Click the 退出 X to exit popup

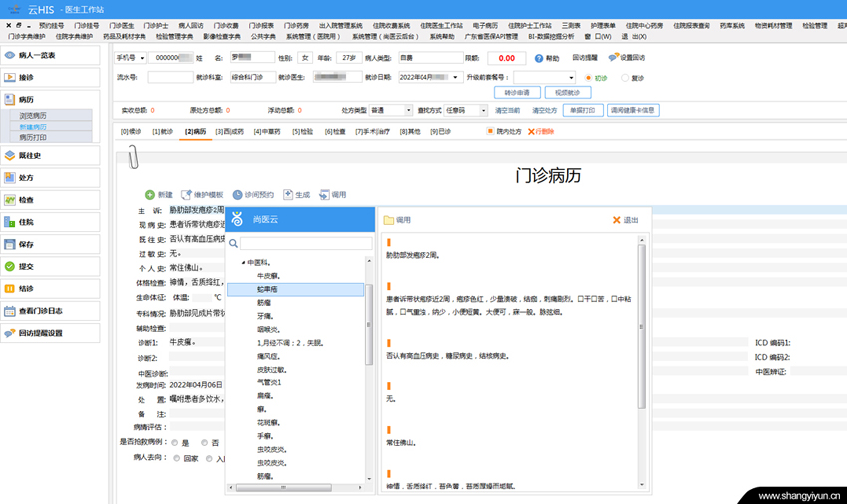(617, 220)
